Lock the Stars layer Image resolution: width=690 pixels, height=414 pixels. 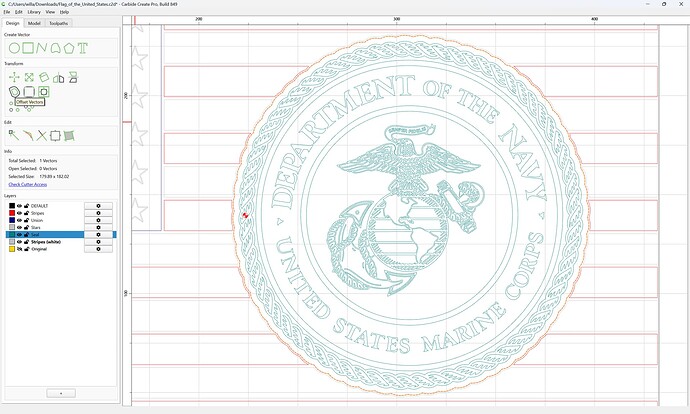26,227
